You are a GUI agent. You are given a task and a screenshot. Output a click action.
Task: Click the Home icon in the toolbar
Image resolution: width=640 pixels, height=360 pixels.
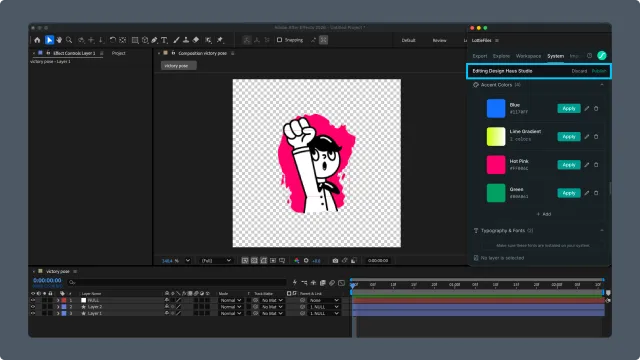[37, 40]
